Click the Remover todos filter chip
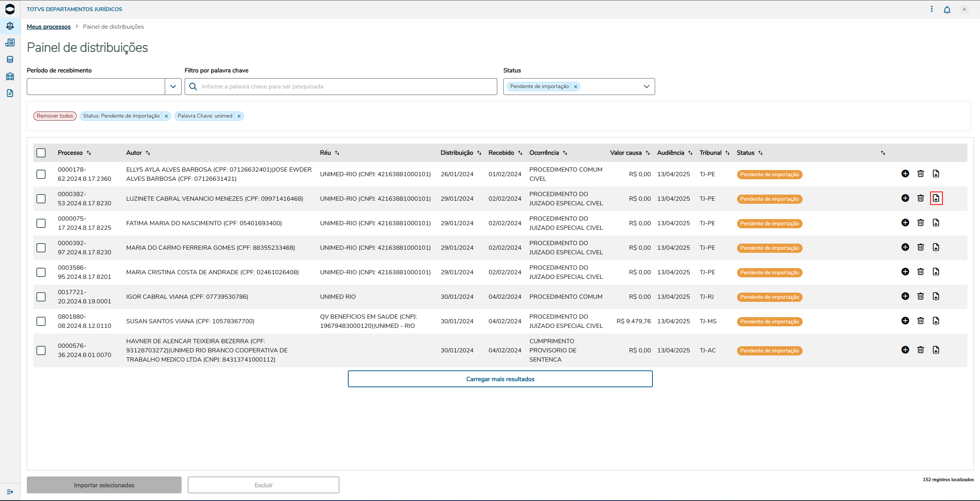 (55, 116)
